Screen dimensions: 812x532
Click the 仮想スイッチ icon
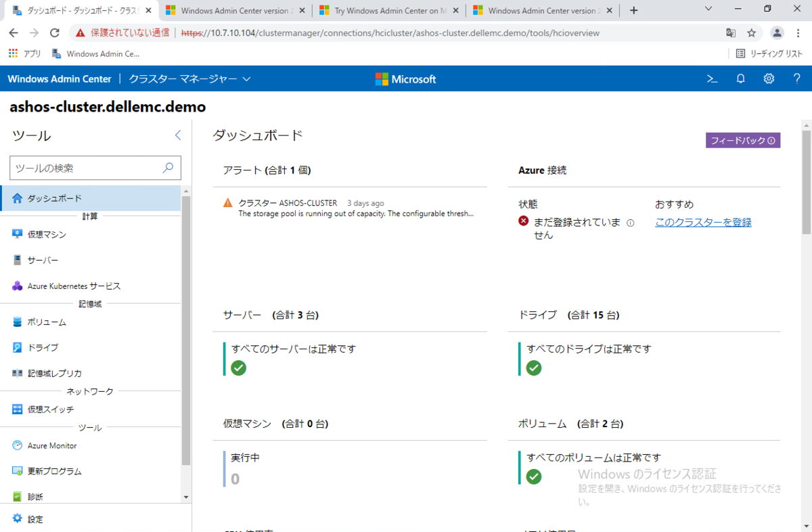[x=18, y=409]
